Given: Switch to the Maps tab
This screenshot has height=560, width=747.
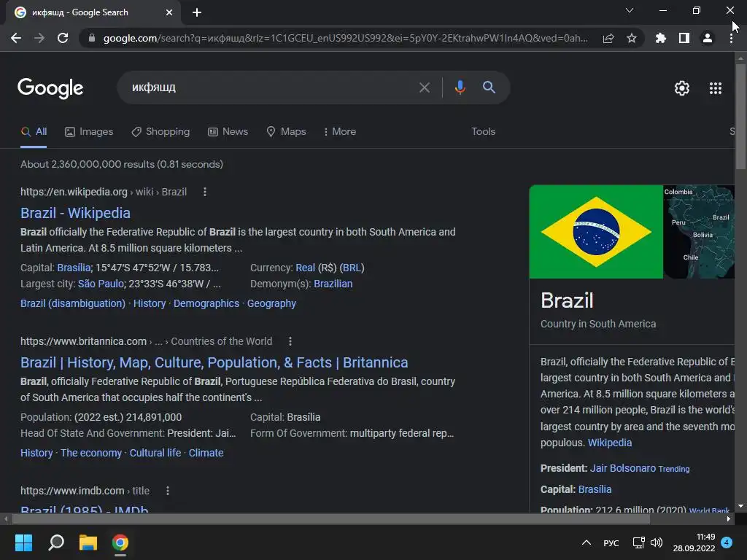Looking at the screenshot, I should pyautogui.click(x=286, y=132).
